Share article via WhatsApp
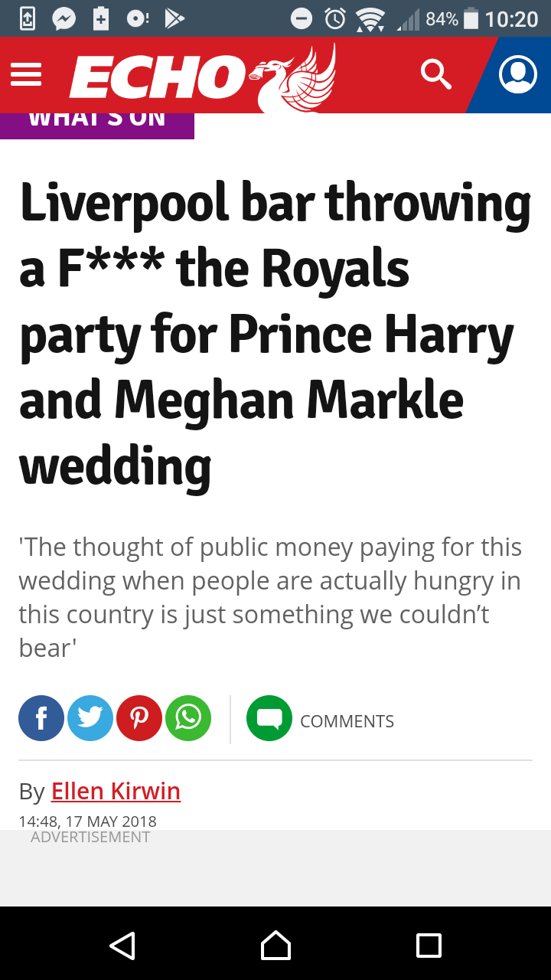 coord(188,718)
